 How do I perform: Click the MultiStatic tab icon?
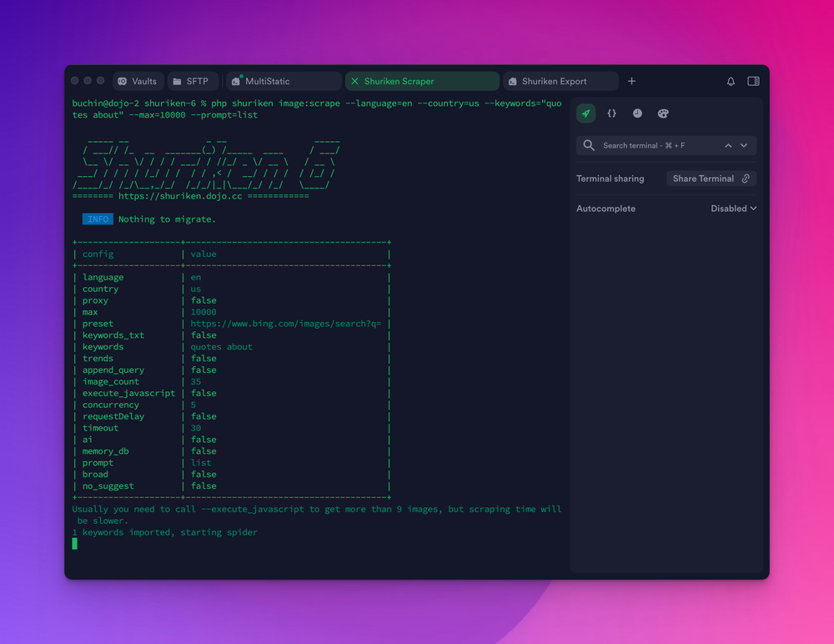pos(236,81)
